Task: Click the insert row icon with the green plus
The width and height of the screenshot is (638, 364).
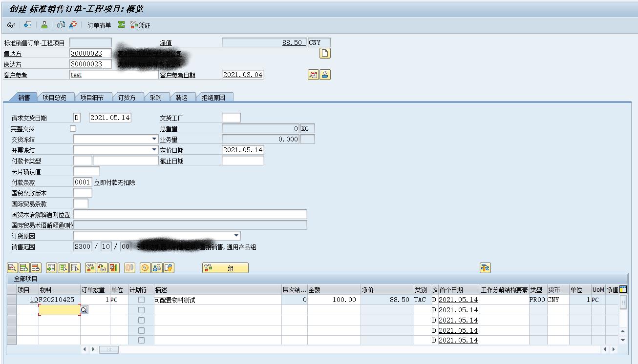Action: click(x=24, y=267)
